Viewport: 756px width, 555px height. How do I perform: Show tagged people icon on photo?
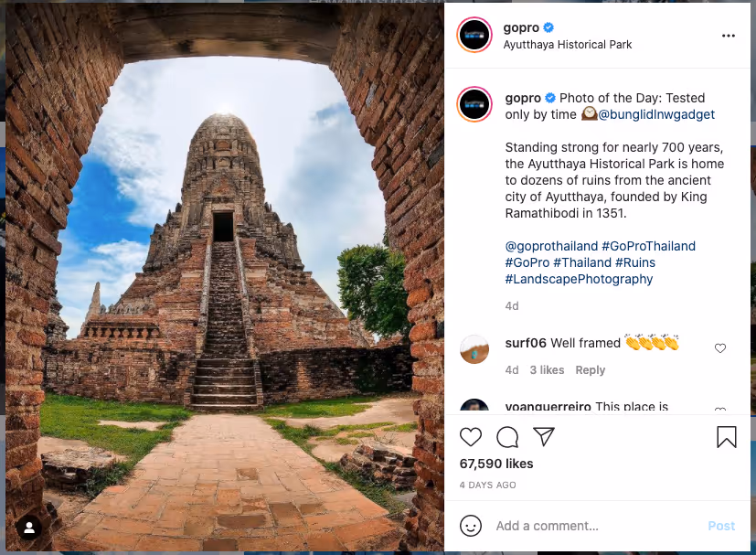pyautogui.click(x=29, y=528)
